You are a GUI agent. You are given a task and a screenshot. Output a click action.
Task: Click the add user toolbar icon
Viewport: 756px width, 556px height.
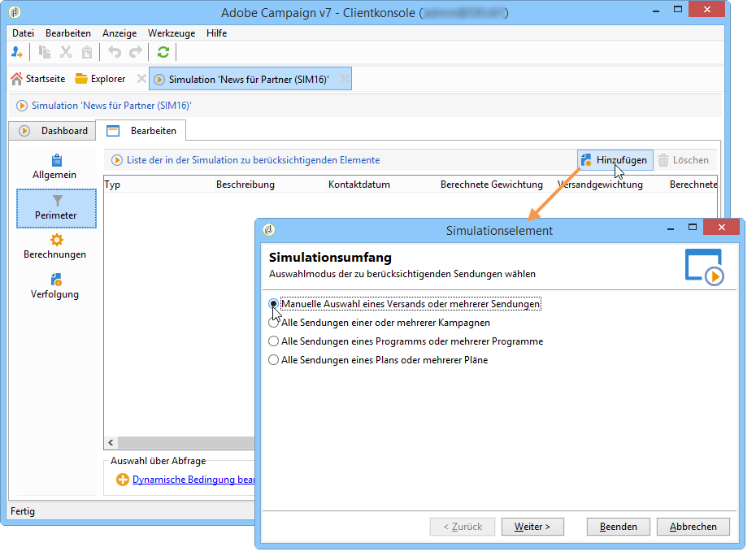click(17, 52)
